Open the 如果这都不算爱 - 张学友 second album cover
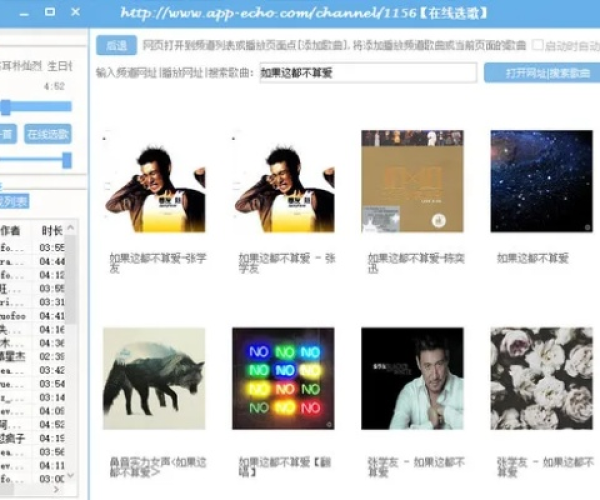 [x=284, y=181]
